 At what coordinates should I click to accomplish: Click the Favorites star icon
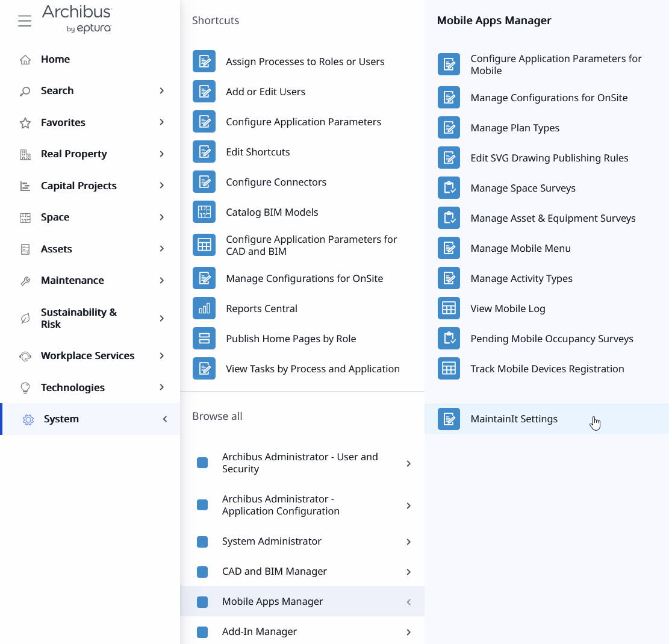click(x=25, y=123)
